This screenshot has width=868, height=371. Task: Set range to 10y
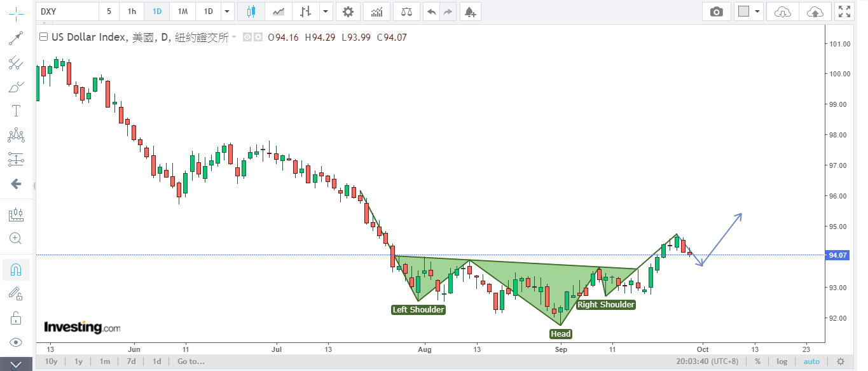tap(51, 361)
